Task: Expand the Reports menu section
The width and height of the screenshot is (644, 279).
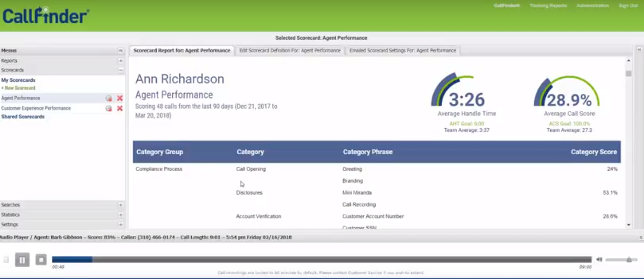Action: 121,61
